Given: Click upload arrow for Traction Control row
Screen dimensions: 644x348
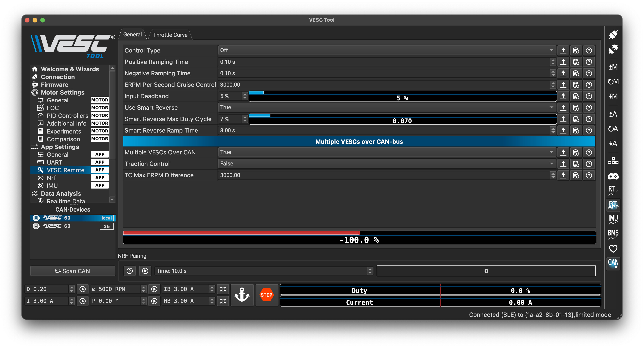Looking at the screenshot, I should [x=563, y=164].
